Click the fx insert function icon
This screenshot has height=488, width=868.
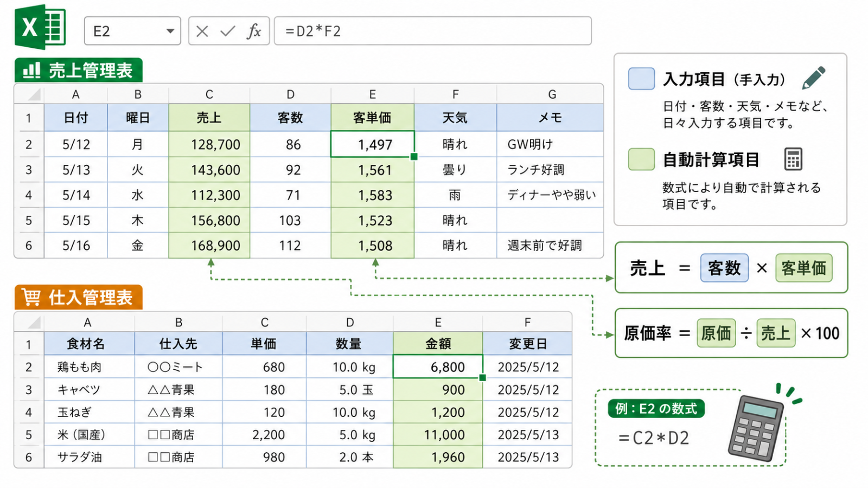[x=253, y=31]
